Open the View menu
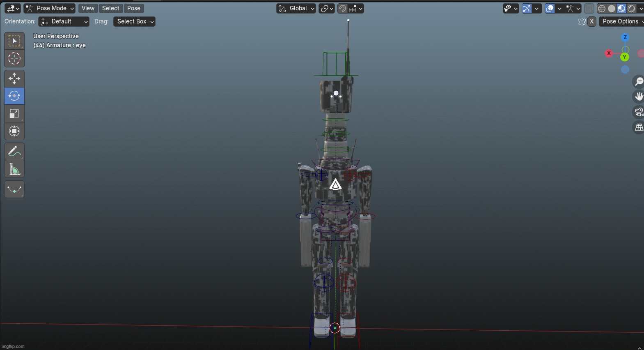Image resolution: width=644 pixels, height=350 pixels. click(x=88, y=9)
